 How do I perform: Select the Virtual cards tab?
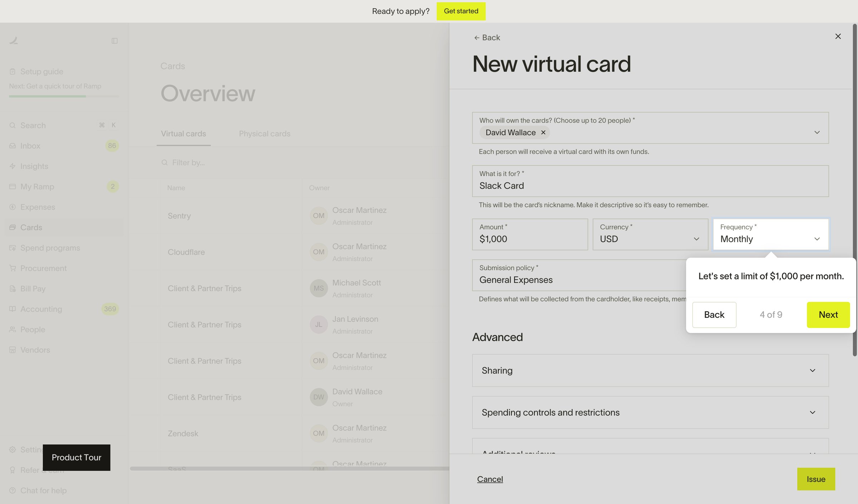[183, 134]
